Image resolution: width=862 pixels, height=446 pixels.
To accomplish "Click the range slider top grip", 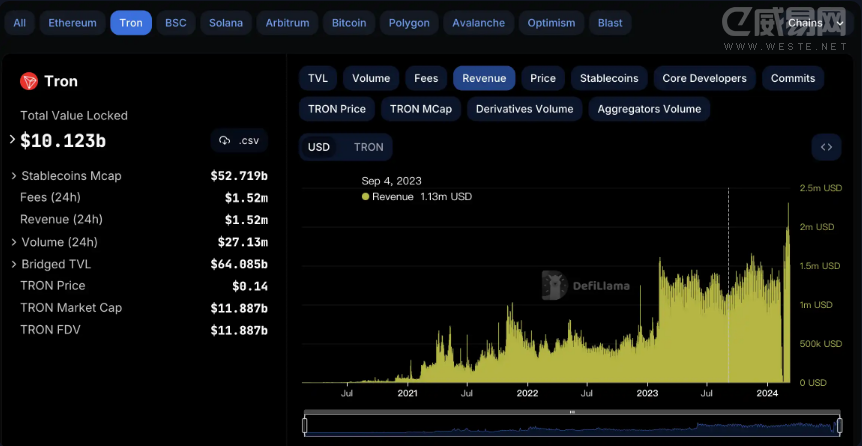I will click(572, 411).
